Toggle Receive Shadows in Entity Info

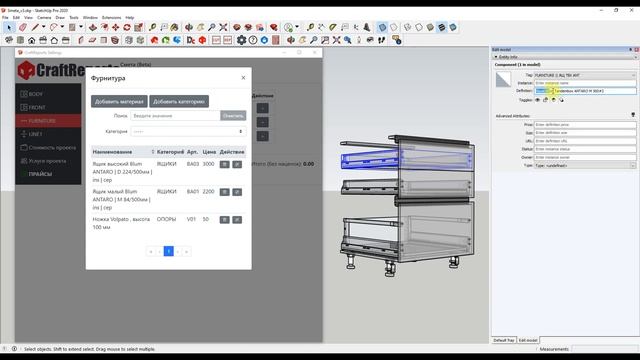[553, 100]
